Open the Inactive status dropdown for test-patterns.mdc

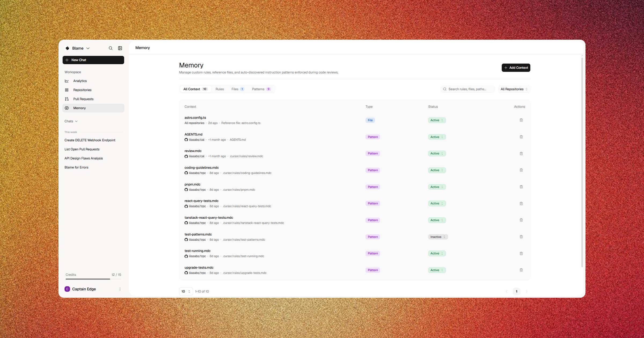[x=438, y=237]
